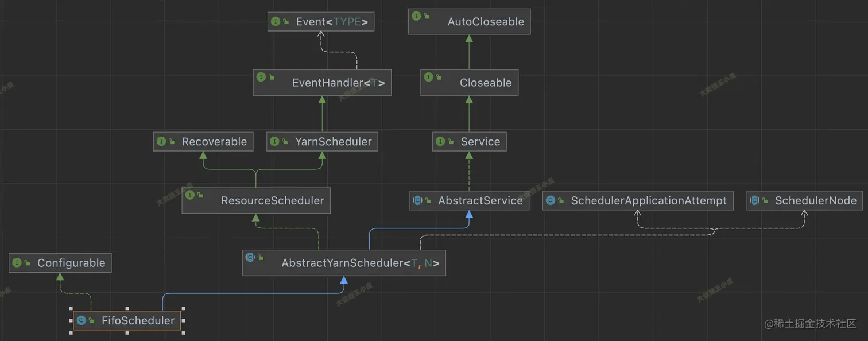This screenshot has width=868, height=341.
Task: Click interface icon on Recoverable node
Action: pyautogui.click(x=161, y=141)
